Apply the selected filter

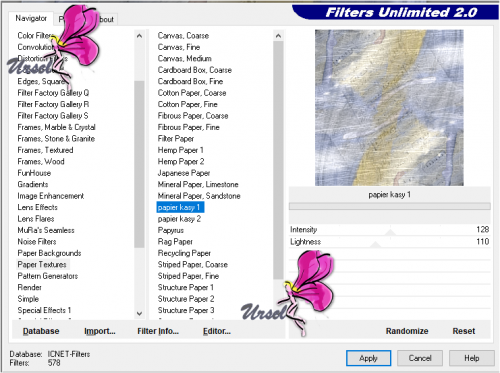[368, 358]
